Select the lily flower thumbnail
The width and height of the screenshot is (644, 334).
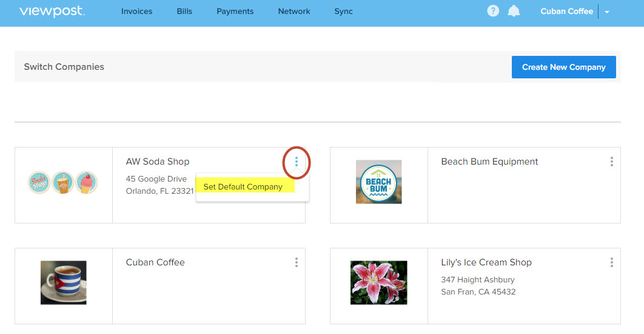(x=378, y=282)
